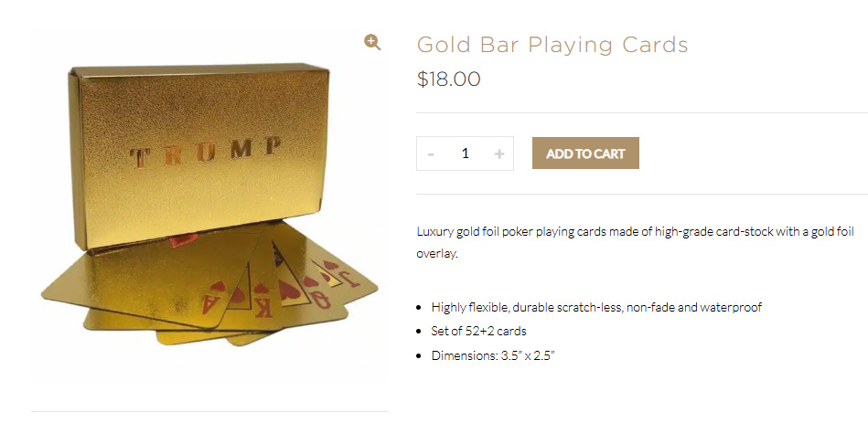Increase quantity with the plus button

point(499,153)
